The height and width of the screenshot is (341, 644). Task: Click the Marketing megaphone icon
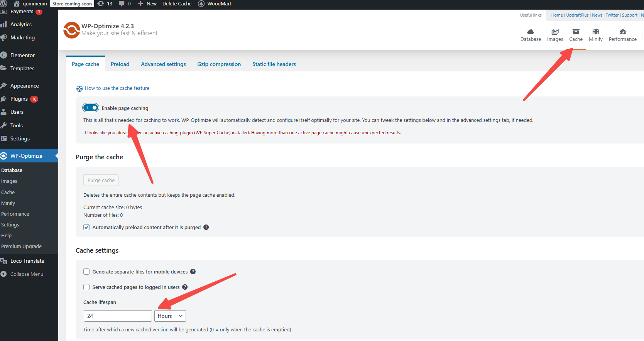[x=4, y=37]
